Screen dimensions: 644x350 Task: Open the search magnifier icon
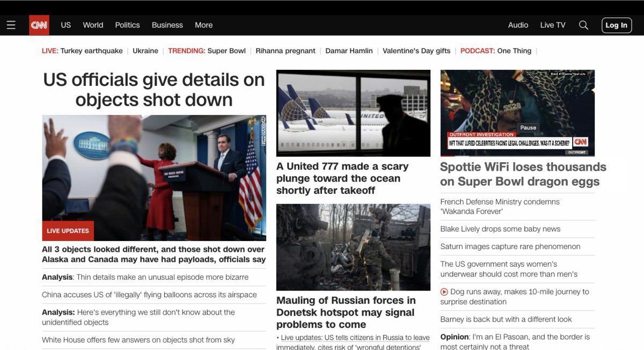[x=583, y=25]
